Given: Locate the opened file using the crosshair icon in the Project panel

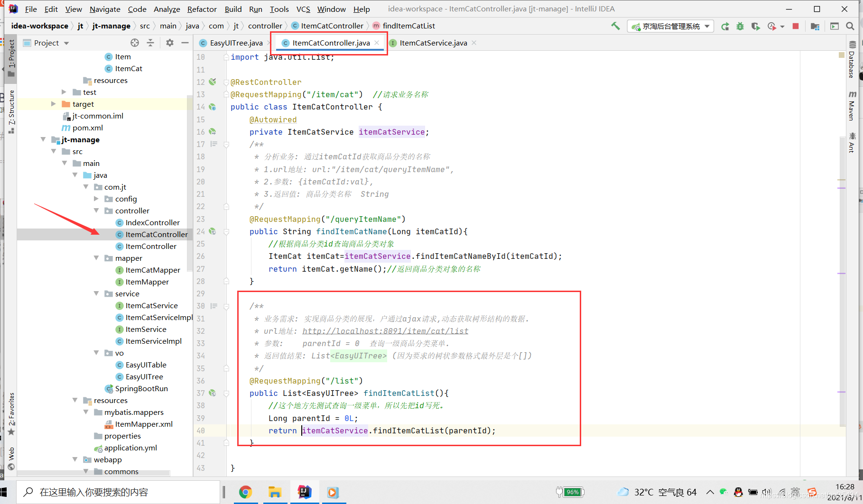Looking at the screenshot, I should [135, 43].
